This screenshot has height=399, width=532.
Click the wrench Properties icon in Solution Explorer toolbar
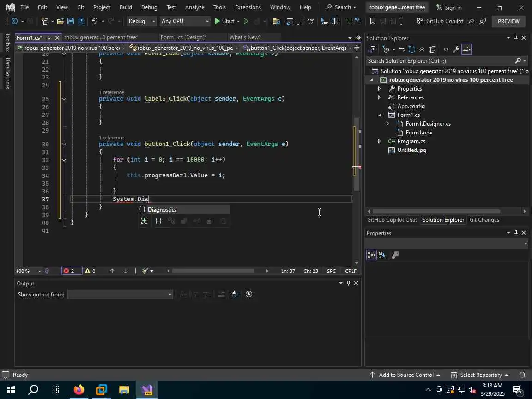tap(456, 49)
